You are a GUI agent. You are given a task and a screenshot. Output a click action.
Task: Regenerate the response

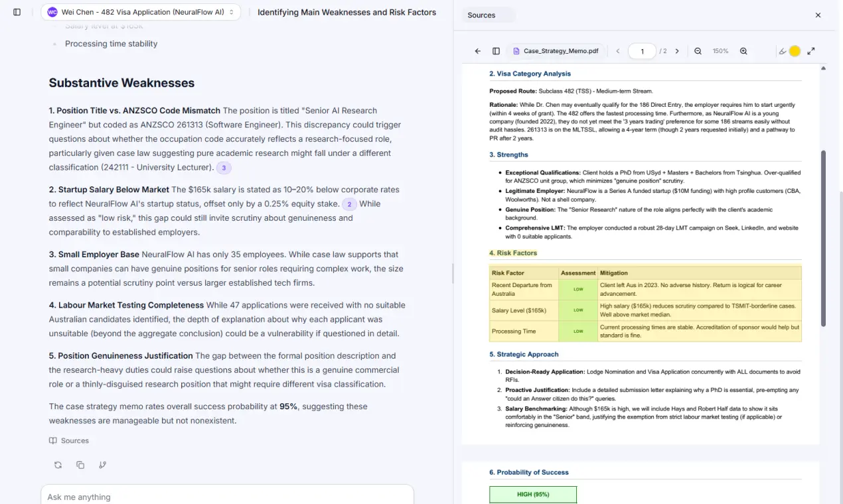tap(58, 465)
